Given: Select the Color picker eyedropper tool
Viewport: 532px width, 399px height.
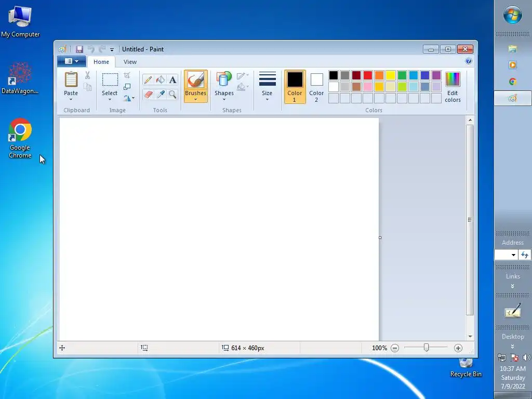Looking at the screenshot, I should [x=160, y=94].
